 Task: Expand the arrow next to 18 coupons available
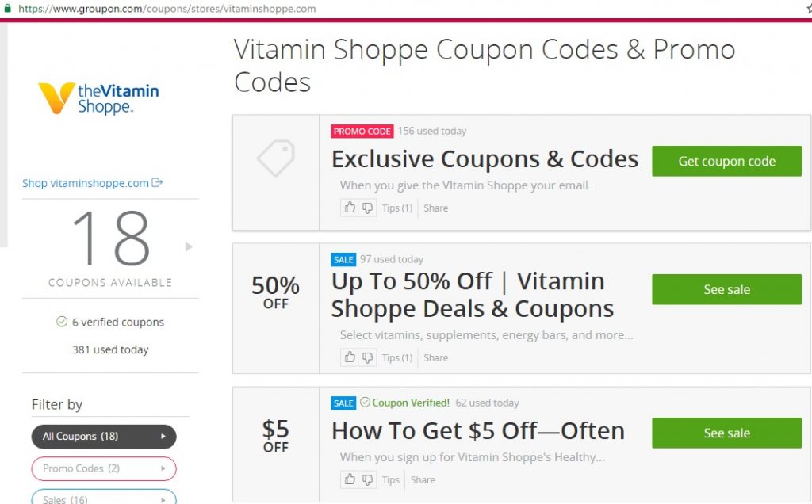point(189,246)
